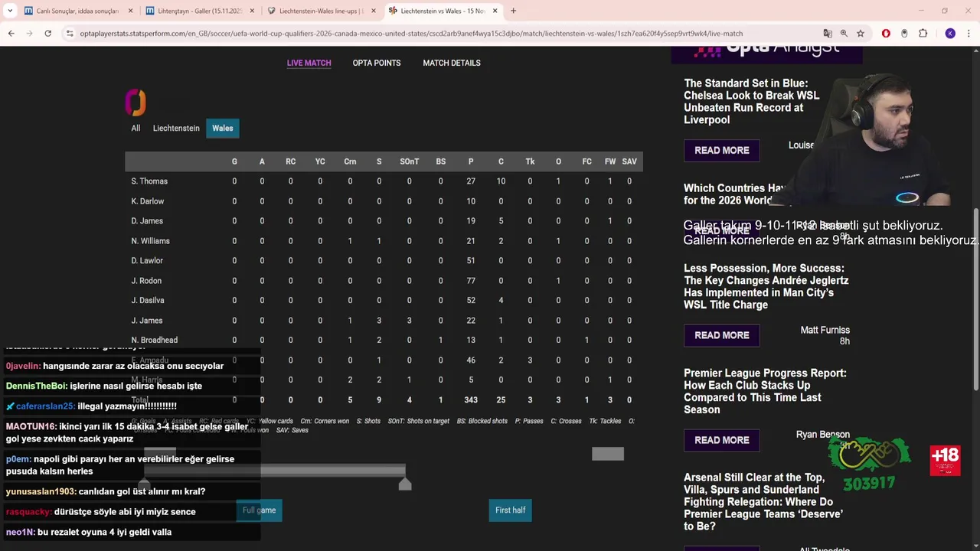The image size is (980, 551).
Task: Sort table by SOnT column header
Action: (410, 161)
